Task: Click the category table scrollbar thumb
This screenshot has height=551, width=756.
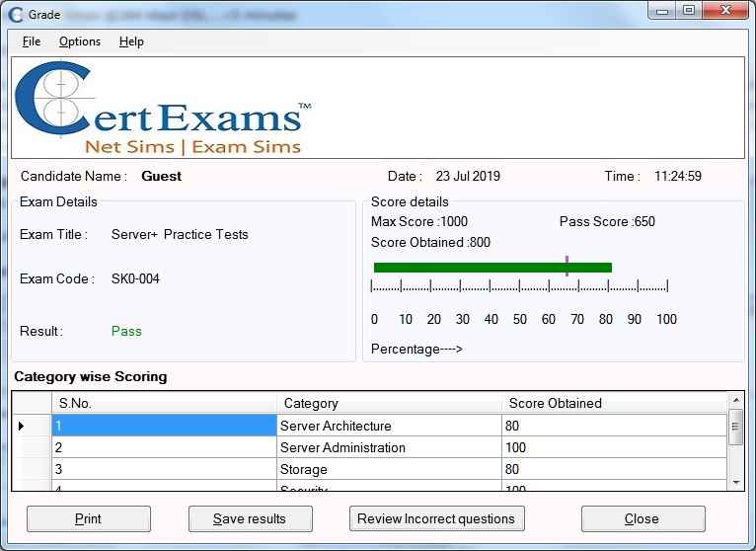Action: 735,427
